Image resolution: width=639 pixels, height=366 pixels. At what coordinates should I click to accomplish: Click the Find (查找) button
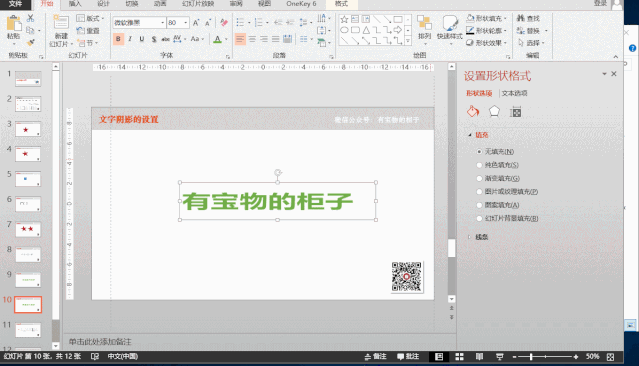[528, 18]
